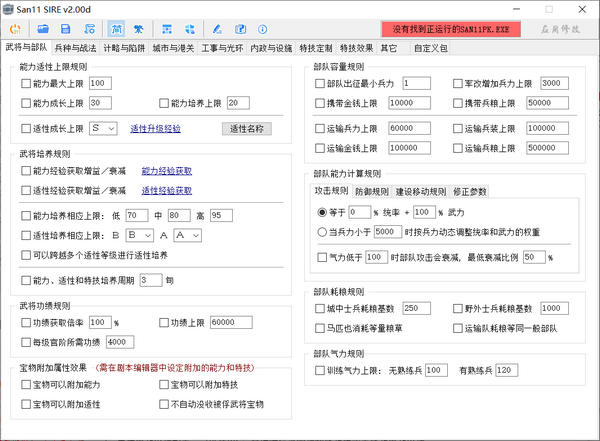
Task: Tick 军改增加兵力上限 checkbox
Action: 458,83
